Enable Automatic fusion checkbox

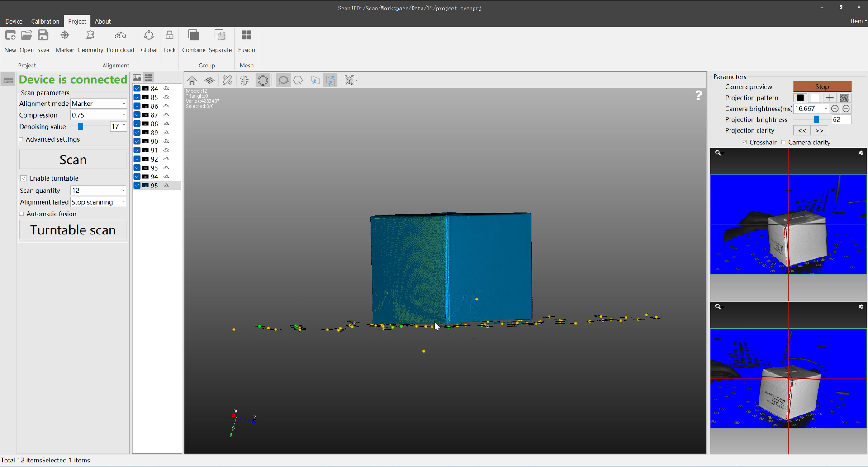(x=21, y=214)
